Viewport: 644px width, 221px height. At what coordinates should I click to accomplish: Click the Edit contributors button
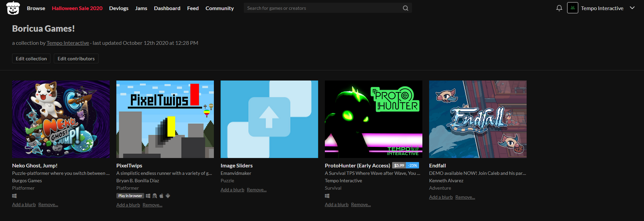pyautogui.click(x=76, y=59)
